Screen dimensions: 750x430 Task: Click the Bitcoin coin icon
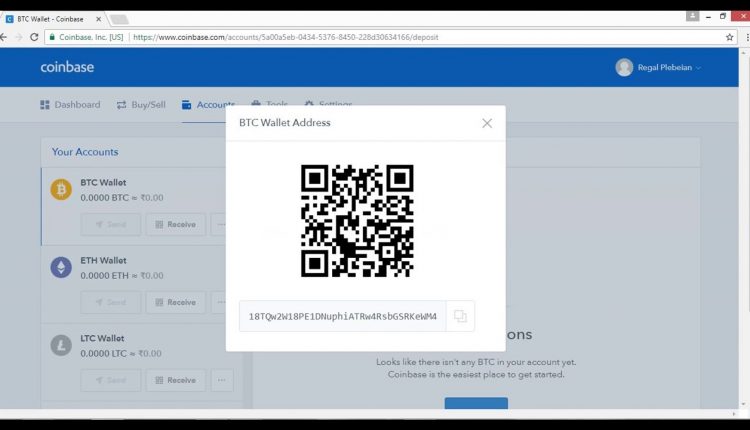click(x=61, y=189)
